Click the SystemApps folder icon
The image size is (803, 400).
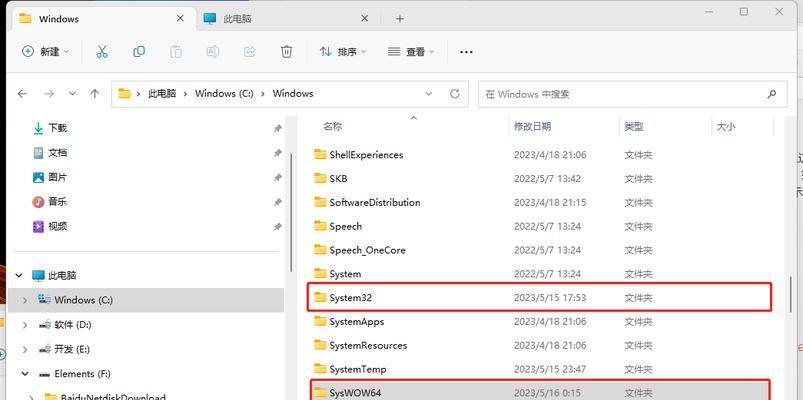(x=320, y=321)
